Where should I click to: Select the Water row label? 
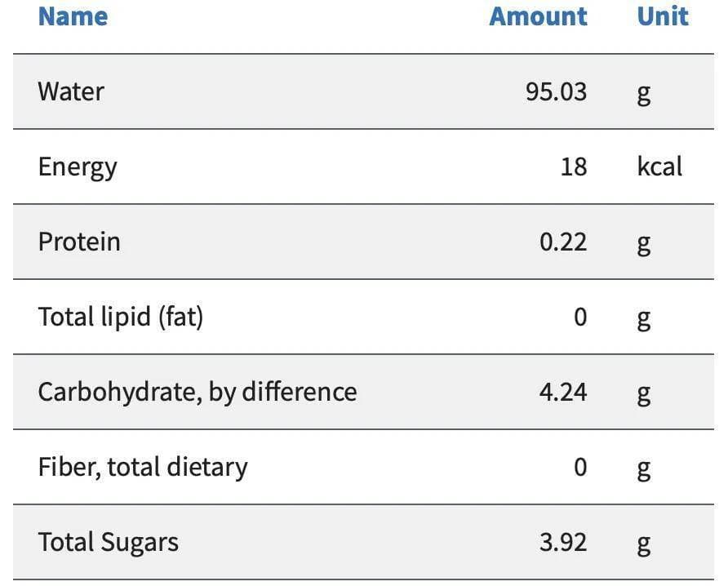[71, 91]
